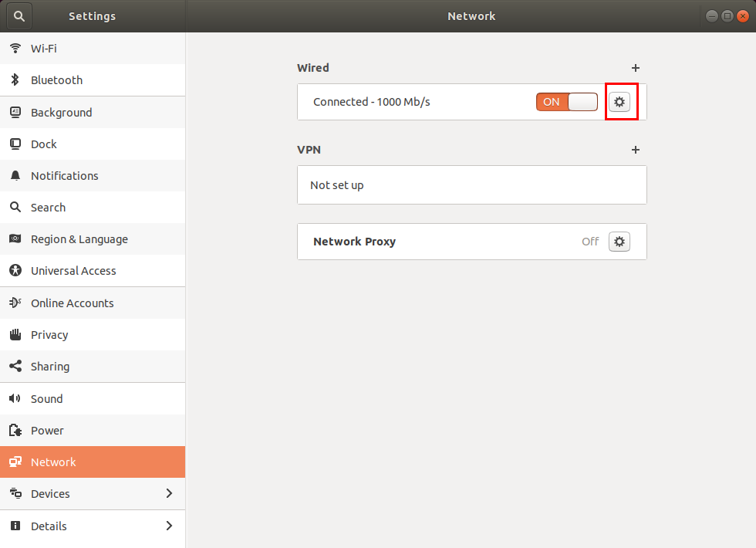Click the Network Proxy 'Off' status
The width and height of the screenshot is (756, 548).
pos(590,242)
